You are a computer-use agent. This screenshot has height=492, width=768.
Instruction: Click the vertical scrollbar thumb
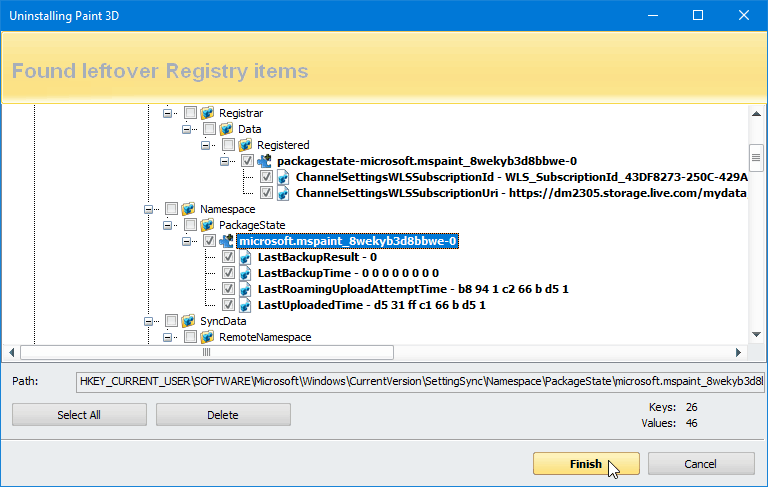pos(756,158)
